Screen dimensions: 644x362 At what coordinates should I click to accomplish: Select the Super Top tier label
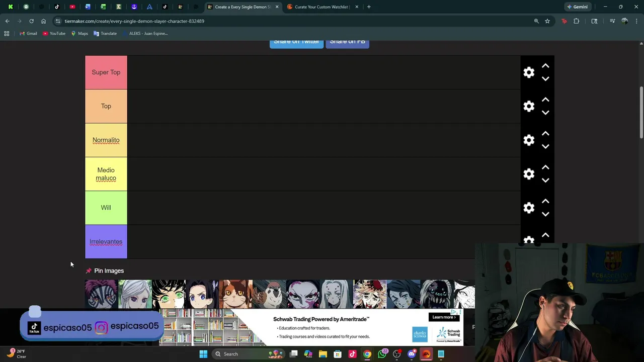click(106, 72)
